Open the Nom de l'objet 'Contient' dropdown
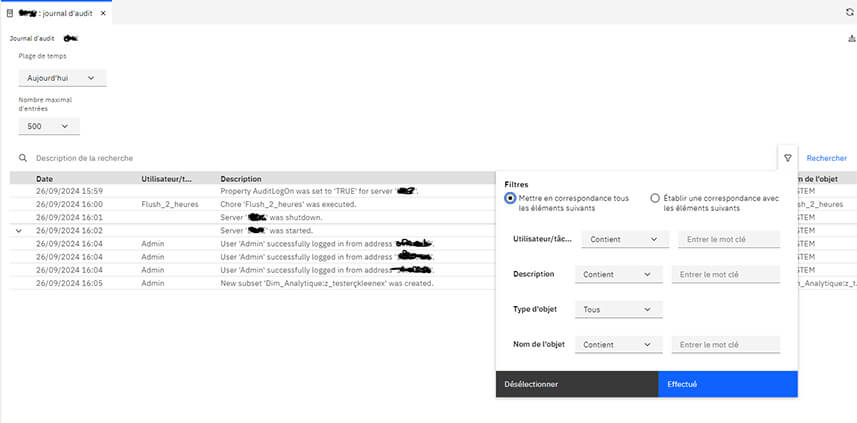Image resolution: width=857 pixels, height=423 pixels. pyautogui.click(x=618, y=344)
